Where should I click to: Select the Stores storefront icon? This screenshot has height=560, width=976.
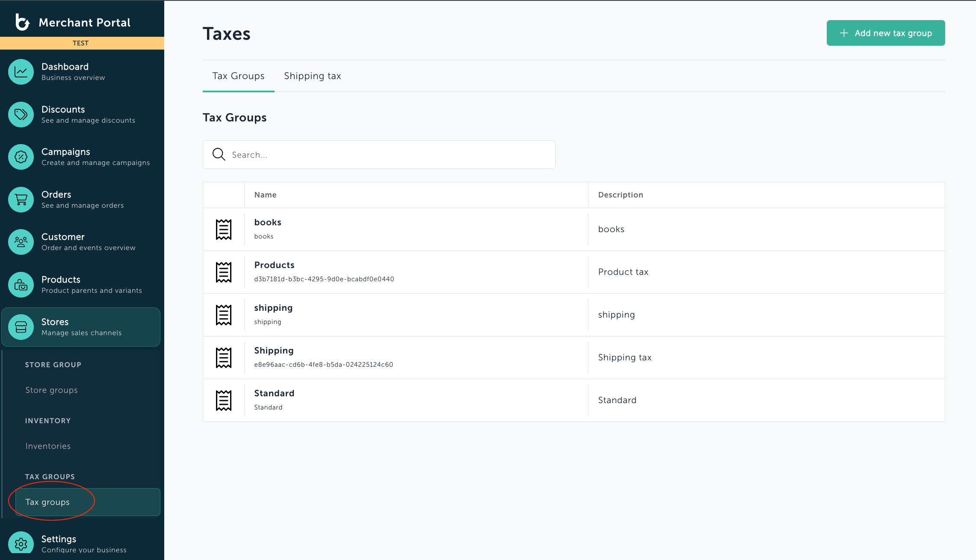click(x=21, y=327)
